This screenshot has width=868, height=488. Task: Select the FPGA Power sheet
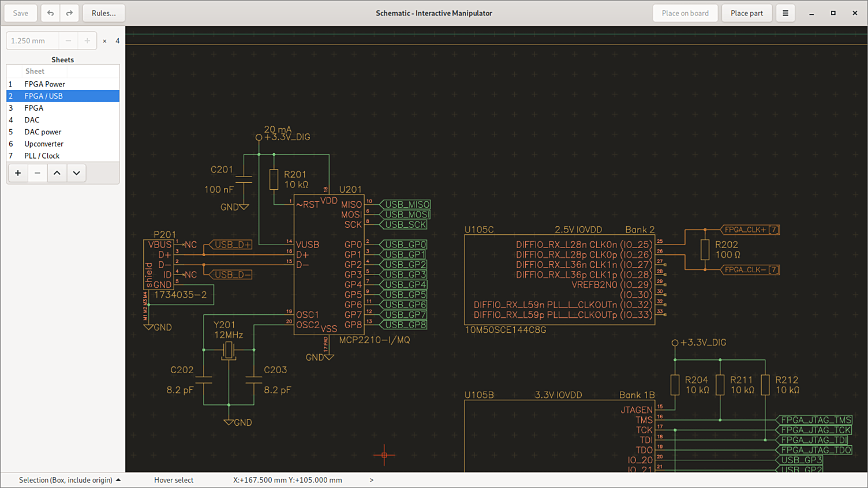pyautogui.click(x=44, y=84)
